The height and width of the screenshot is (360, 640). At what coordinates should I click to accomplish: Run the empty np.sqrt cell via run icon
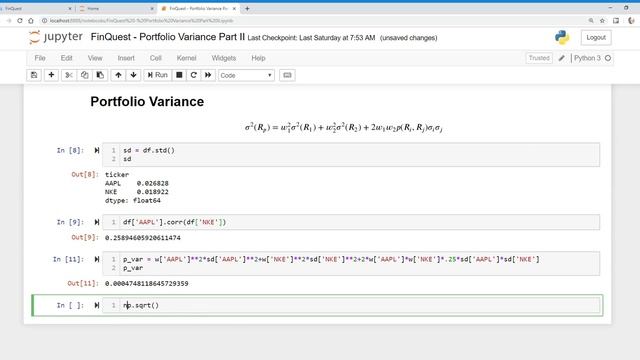[97, 305]
